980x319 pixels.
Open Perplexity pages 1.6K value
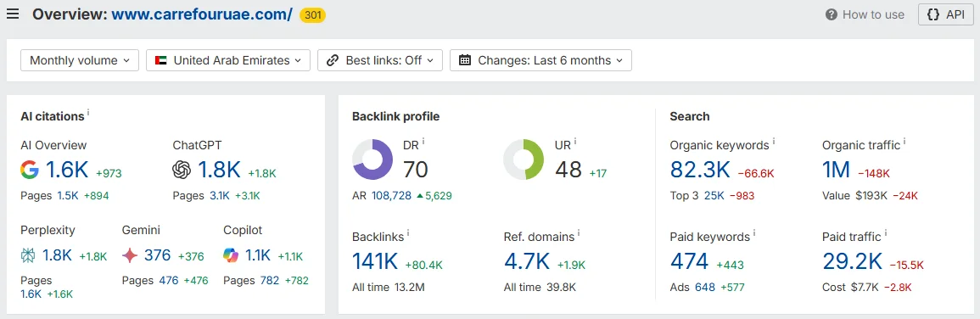pos(30,294)
